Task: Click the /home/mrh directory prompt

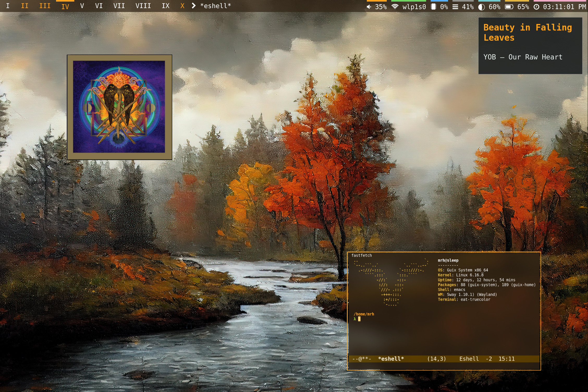Action: 364,314
